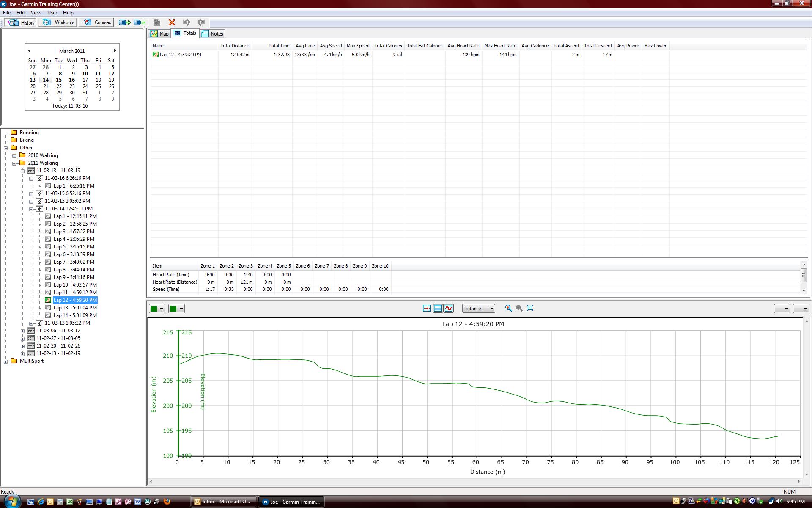Click Today: 11-03-16 in calendar
Image resolution: width=812 pixels, height=508 pixels.
70,106
